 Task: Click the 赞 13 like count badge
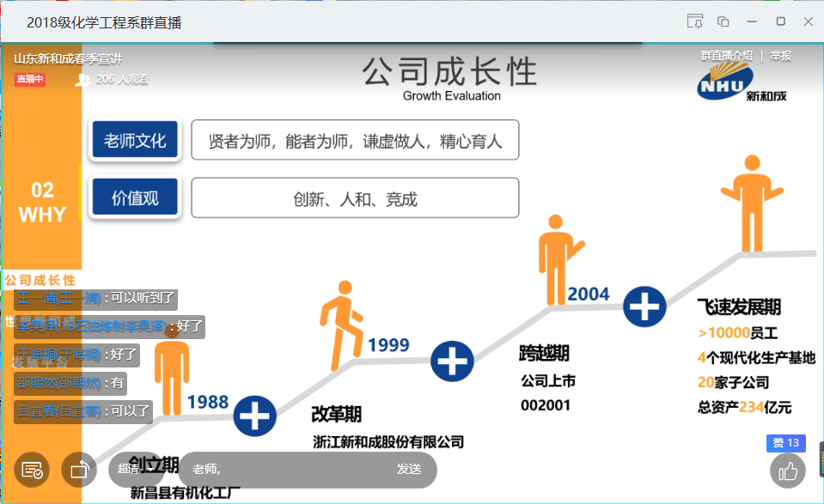(785, 443)
